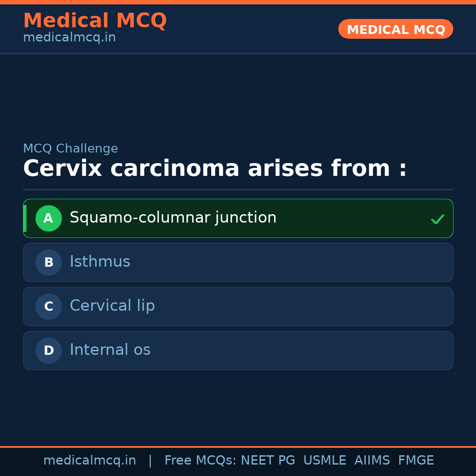This screenshot has height=476, width=476.
Task: Open the medicalmcq.in link in the footer
Action: (89, 461)
